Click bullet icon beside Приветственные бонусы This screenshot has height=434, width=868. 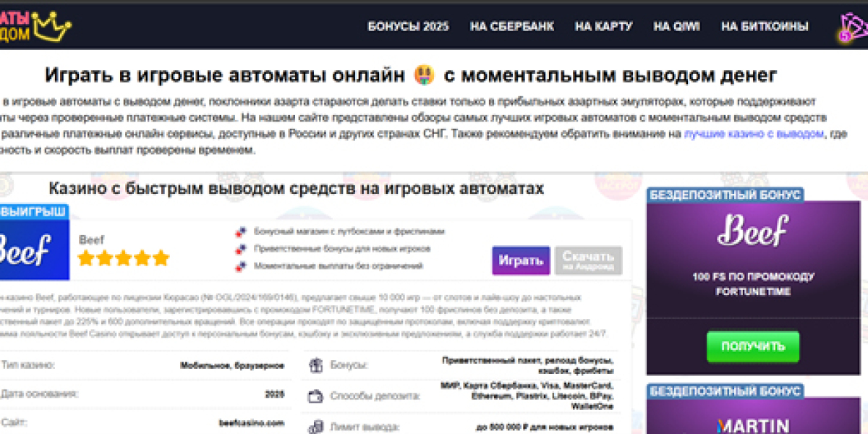click(x=242, y=249)
